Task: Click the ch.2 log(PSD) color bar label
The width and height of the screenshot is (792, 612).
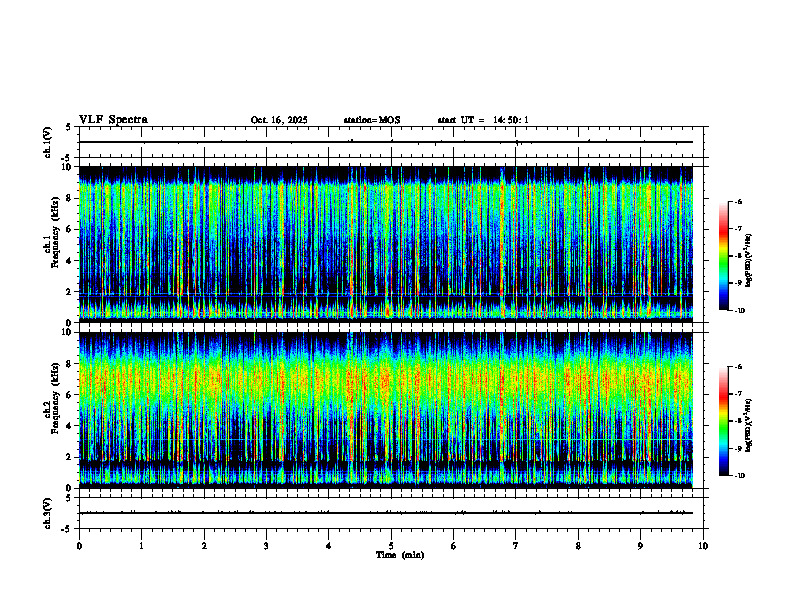Action: [749, 425]
